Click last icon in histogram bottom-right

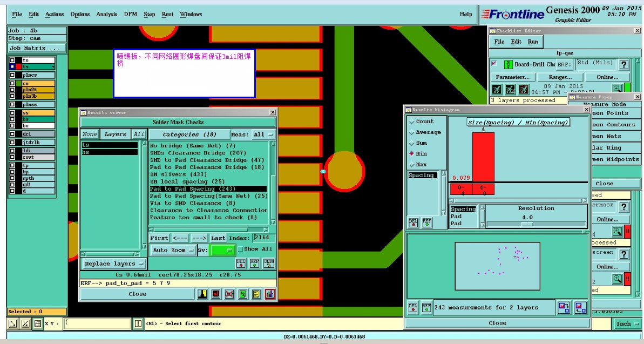(580, 307)
